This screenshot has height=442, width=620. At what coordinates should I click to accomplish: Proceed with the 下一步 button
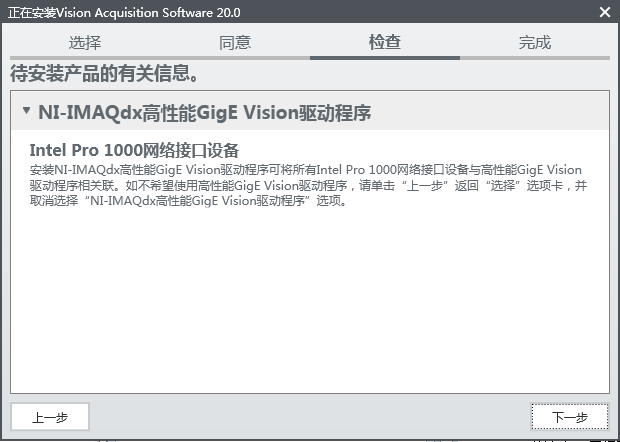point(569,417)
